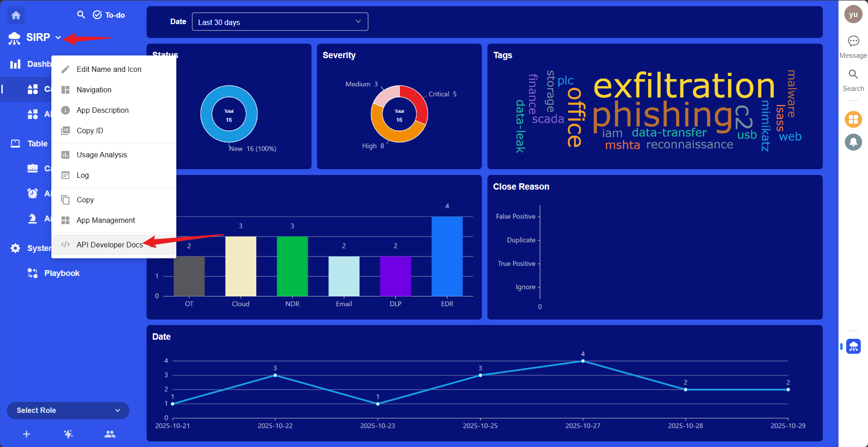The image size is (868, 447).
Task: Click the plus icon at bottom left
Action: pos(26,434)
